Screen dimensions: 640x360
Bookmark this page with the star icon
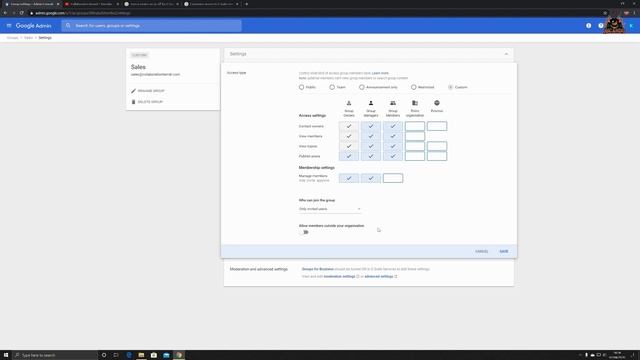pos(605,13)
